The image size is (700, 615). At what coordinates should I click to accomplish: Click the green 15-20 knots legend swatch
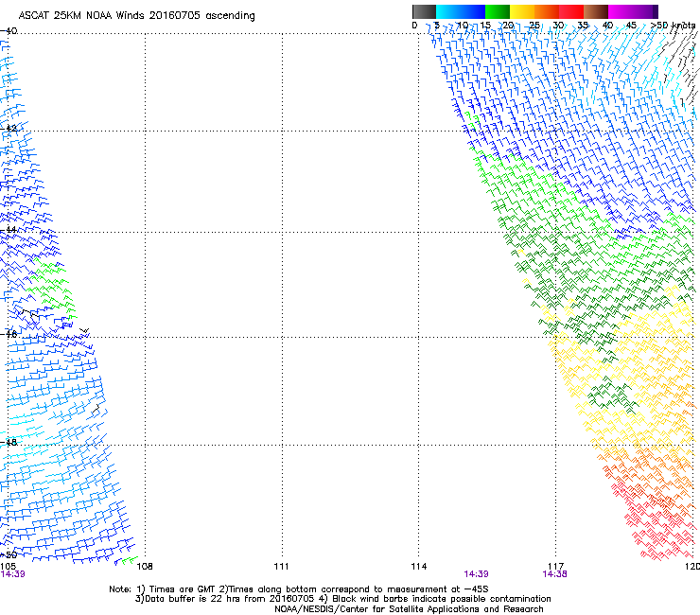tap(498, 11)
